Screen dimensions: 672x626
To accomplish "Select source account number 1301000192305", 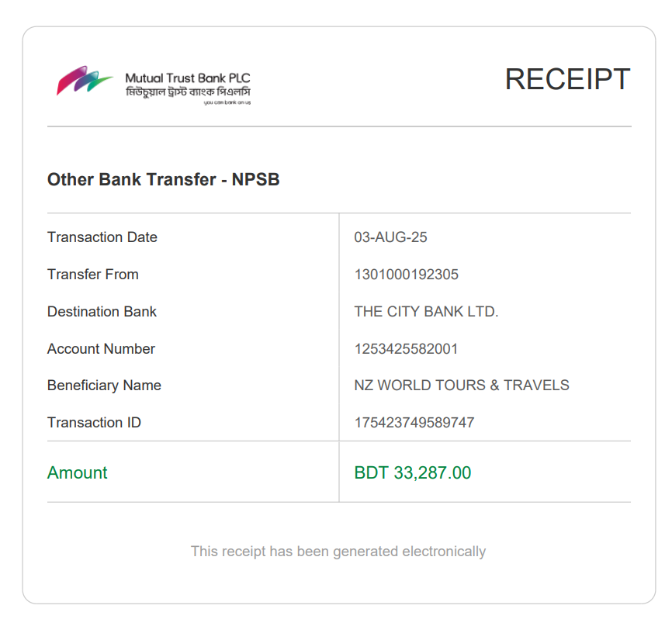I will pos(406,275).
